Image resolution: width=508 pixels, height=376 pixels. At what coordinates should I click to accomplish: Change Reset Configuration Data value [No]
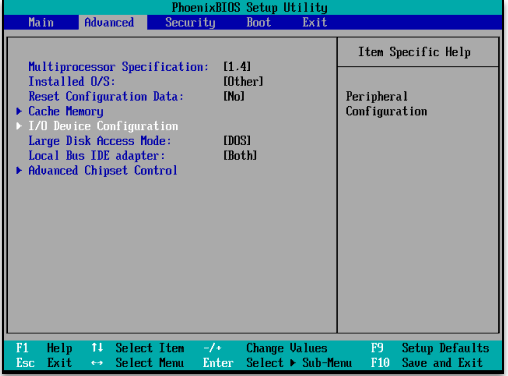click(x=234, y=96)
